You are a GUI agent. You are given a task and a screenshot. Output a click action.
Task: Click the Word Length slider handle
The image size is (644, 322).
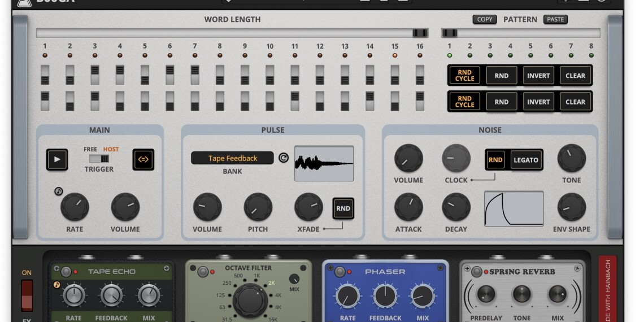420,33
